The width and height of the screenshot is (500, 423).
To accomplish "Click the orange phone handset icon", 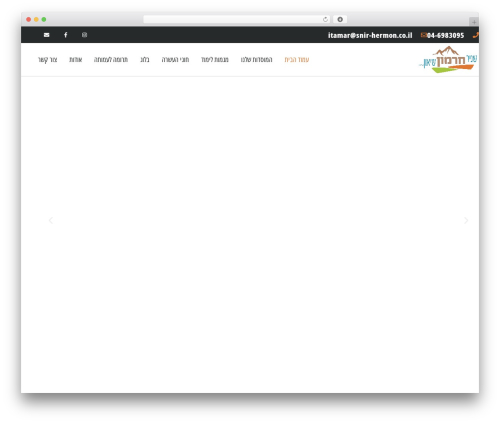I will [x=476, y=35].
